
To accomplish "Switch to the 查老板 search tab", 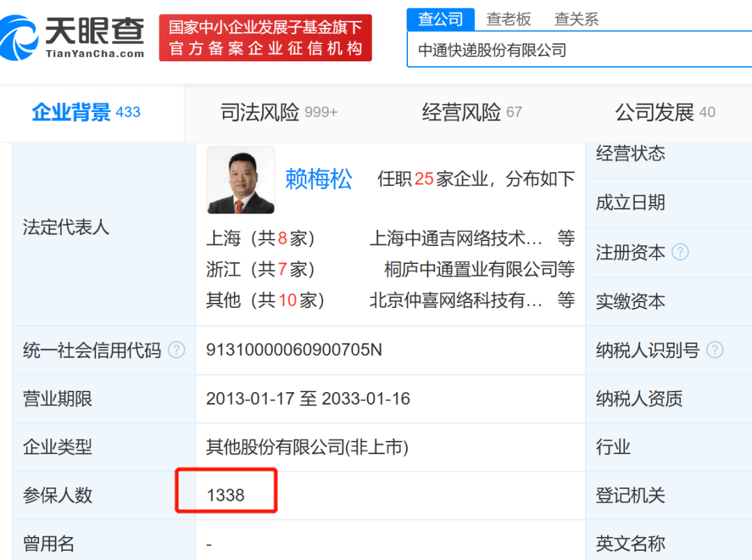I will coord(509,20).
